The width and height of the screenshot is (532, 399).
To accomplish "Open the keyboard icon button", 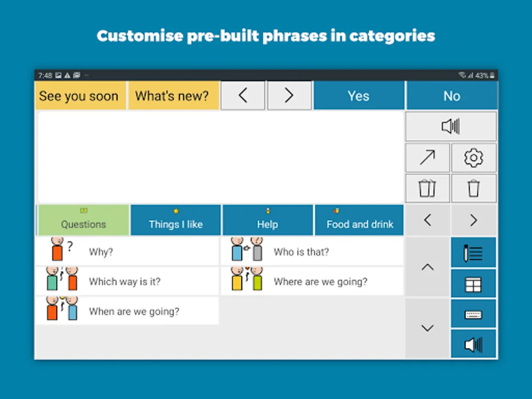I will [x=473, y=314].
